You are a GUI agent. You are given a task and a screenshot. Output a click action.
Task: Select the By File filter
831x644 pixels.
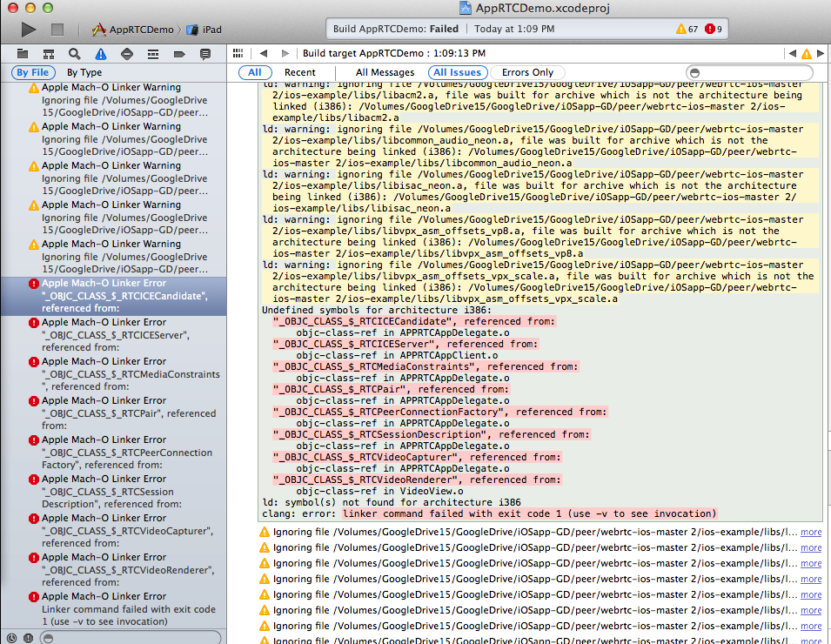click(x=33, y=72)
